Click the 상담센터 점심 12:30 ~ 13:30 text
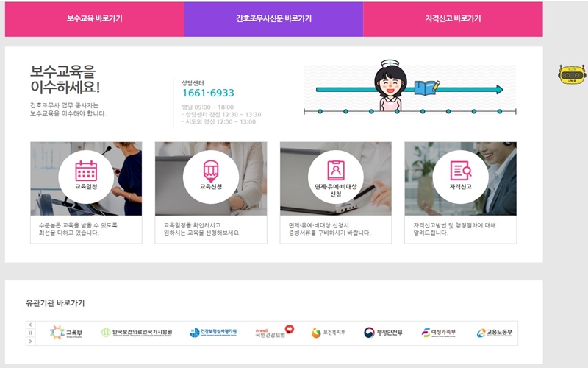 (221, 115)
